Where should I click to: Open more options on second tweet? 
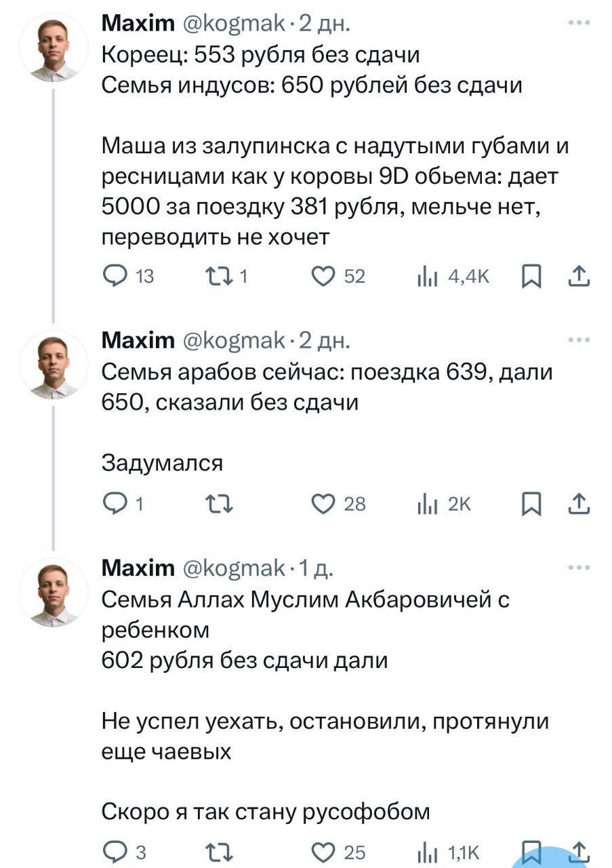coord(578,341)
